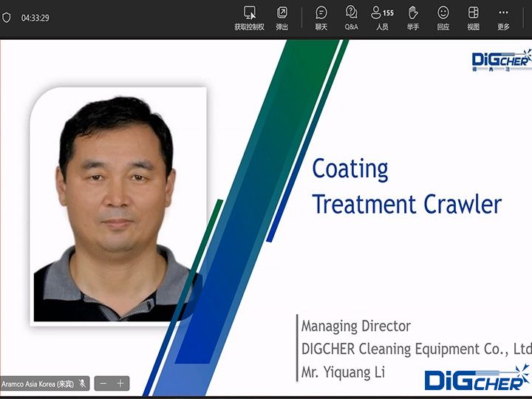
Task: Click the muted microphone icon beside Aramco Asia Korea
Action: [x=83, y=383]
